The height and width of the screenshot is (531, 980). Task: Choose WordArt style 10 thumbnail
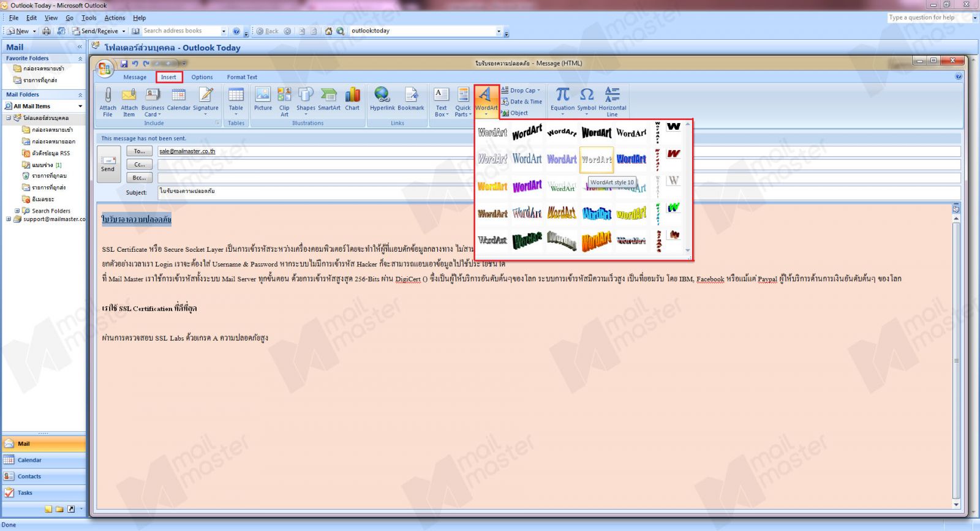[597, 159]
